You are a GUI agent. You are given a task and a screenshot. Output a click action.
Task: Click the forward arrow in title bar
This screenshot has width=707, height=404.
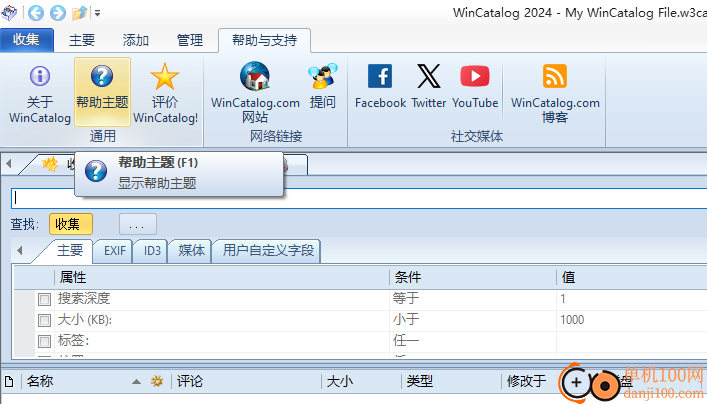pos(58,13)
